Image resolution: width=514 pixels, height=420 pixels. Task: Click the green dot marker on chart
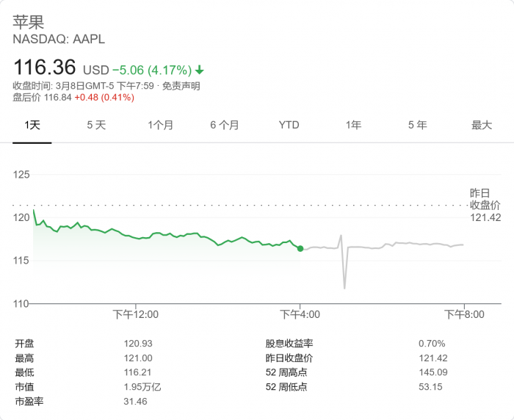pos(300,248)
